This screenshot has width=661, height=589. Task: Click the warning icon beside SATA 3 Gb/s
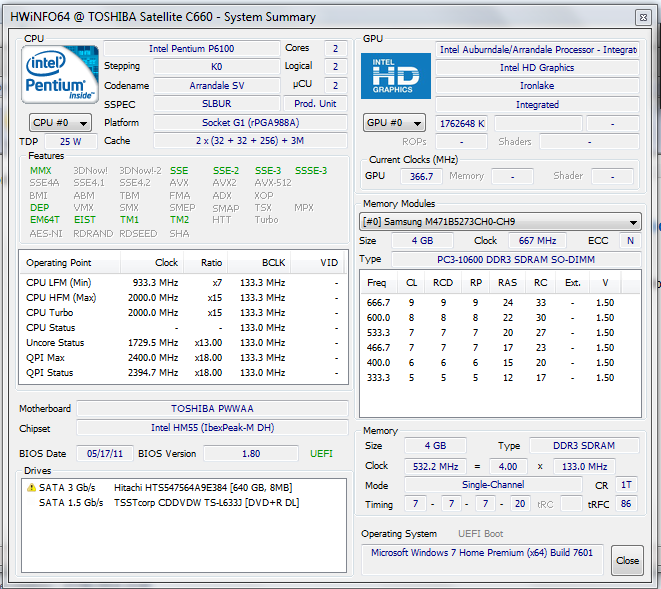coord(31,487)
